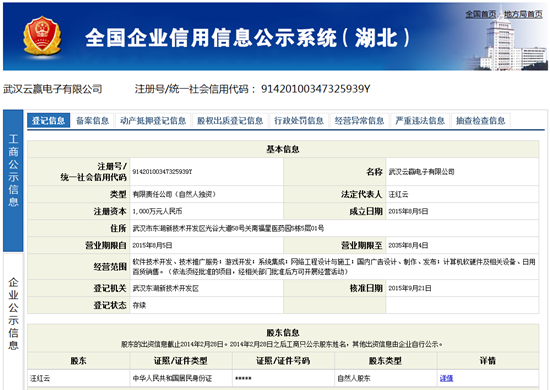This screenshot has width=550, height=390.
Task: Select the 严重违法信息 tab
Action: click(x=420, y=121)
